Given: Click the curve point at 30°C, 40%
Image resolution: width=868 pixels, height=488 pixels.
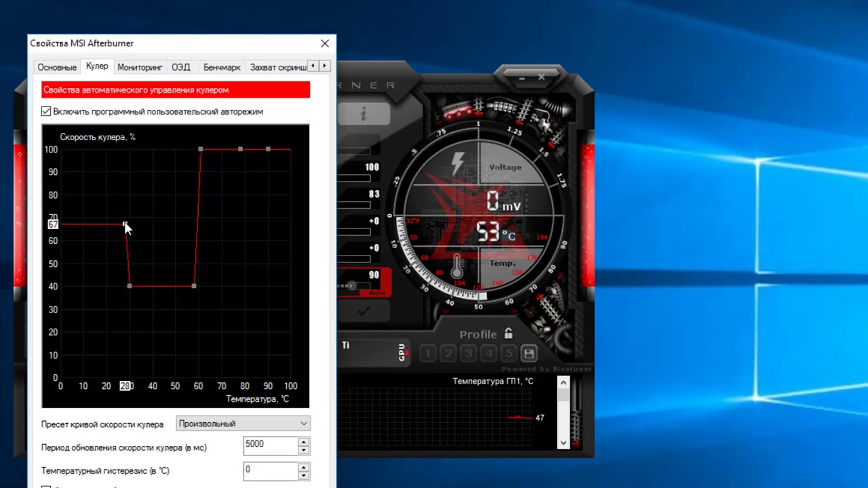Looking at the screenshot, I should click(130, 286).
